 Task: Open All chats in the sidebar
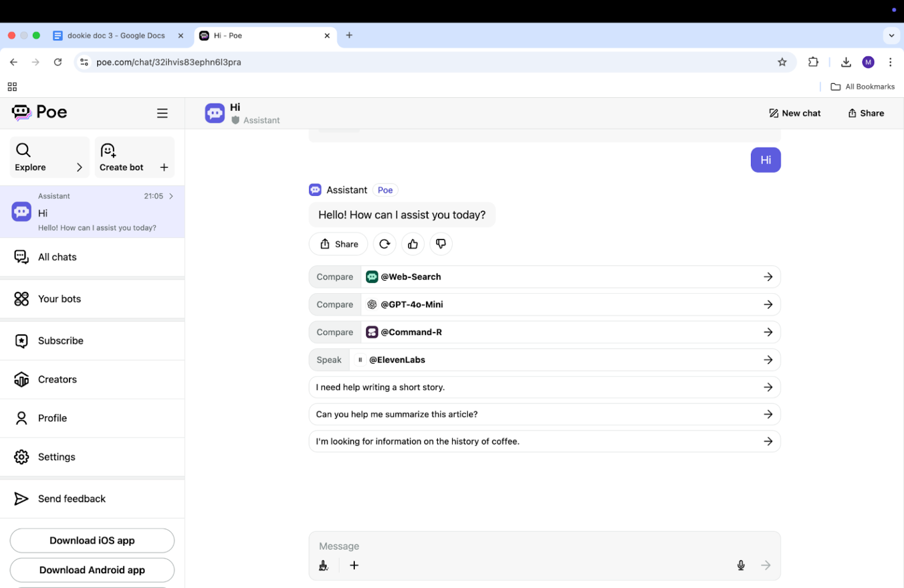pos(57,257)
